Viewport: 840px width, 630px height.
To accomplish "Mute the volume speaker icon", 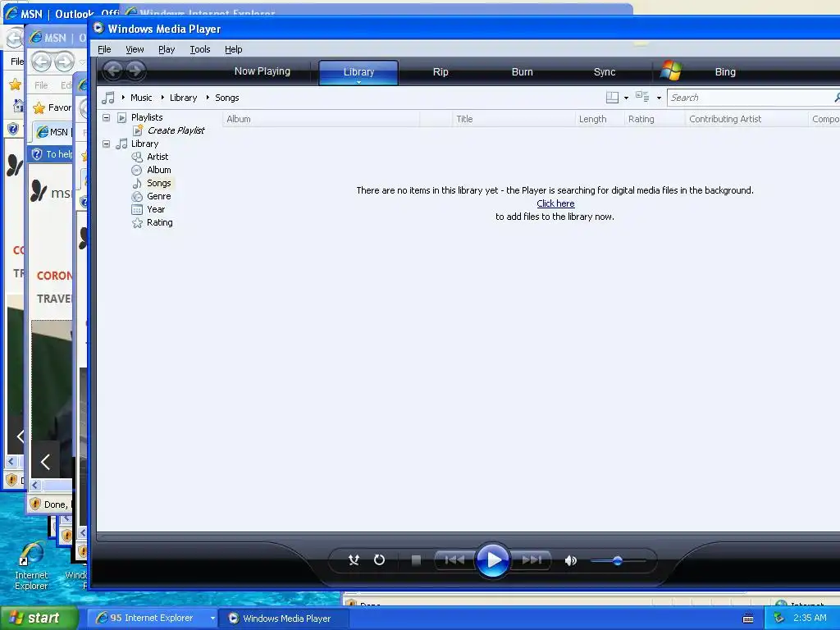I will pos(571,561).
